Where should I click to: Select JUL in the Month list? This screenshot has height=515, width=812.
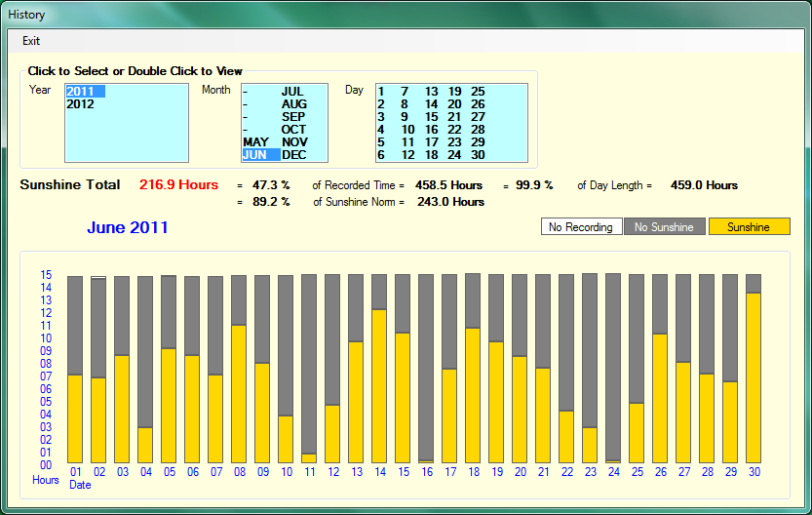pyautogui.click(x=293, y=92)
